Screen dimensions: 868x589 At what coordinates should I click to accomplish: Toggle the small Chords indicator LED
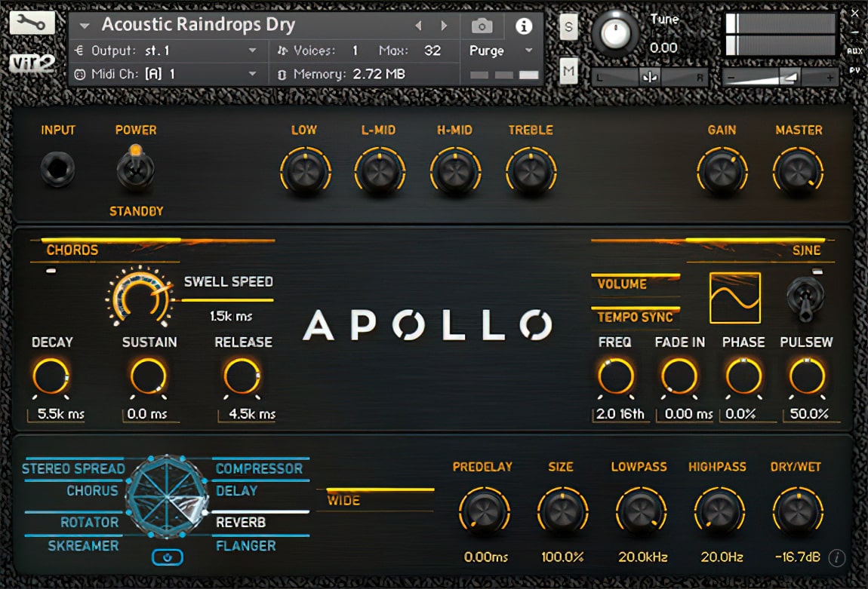pyautogui.click(x=51, y=271)
